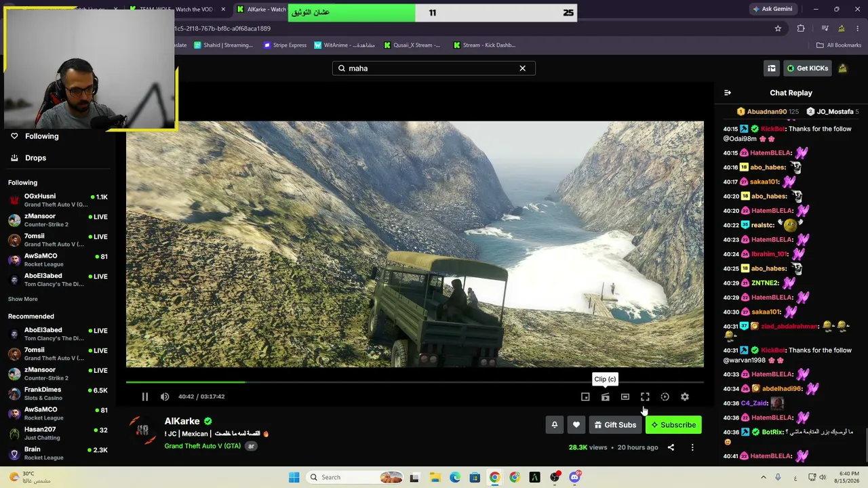Open the Shahid Streaming bookmark
Screen dimensions: 868x488
click(223, 45)
